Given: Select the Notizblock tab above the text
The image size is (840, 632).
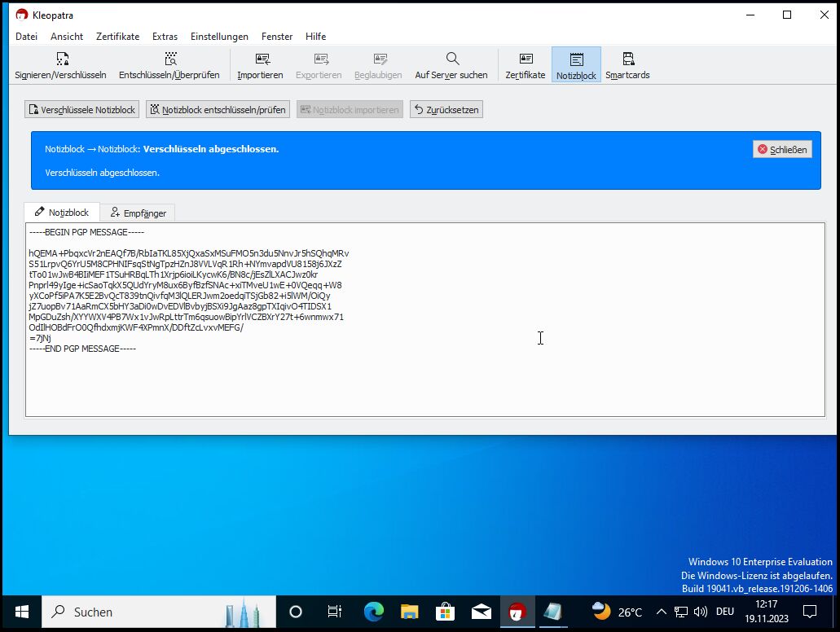Looking at the screenshot, I should (62, 213).
